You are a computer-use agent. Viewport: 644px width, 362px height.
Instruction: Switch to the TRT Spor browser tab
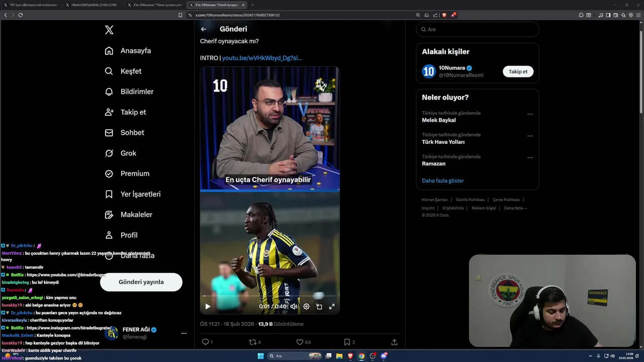[31, 5]
